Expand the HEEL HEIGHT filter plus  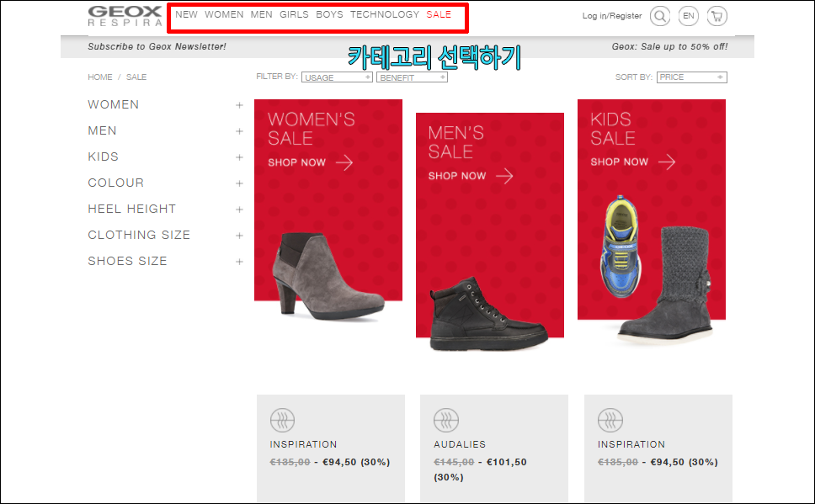pyautogui.click(x=239, y=210)
